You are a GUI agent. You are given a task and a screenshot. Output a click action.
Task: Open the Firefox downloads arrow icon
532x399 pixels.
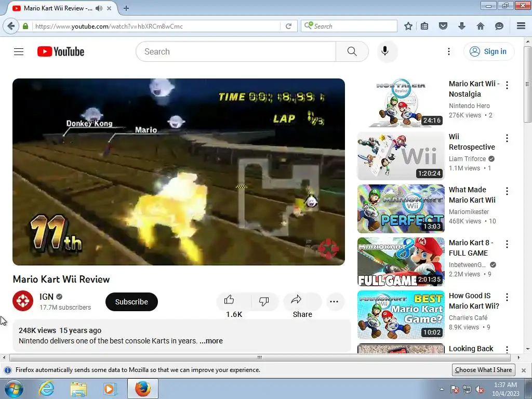click(x=461, y=26)
